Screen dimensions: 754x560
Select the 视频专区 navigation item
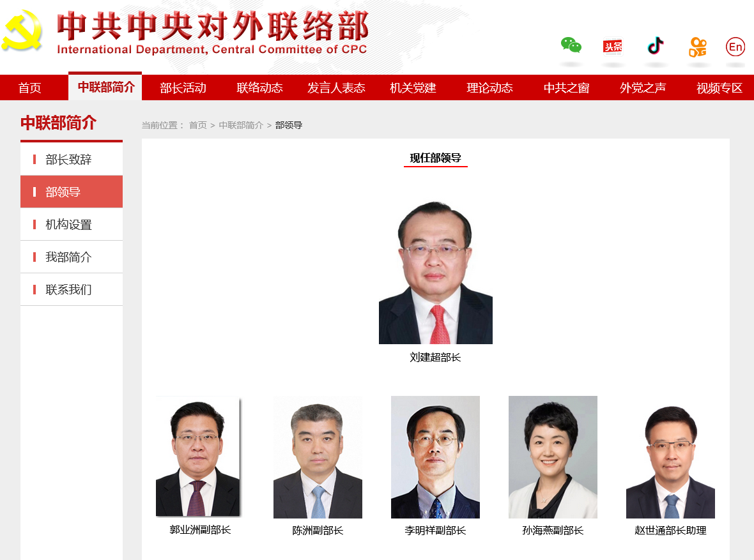(719, 88)
